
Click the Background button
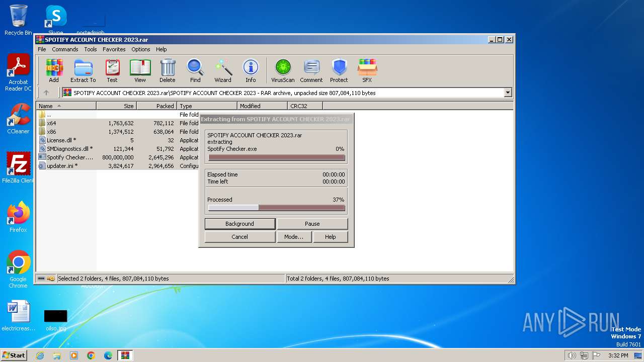[240, 224]
